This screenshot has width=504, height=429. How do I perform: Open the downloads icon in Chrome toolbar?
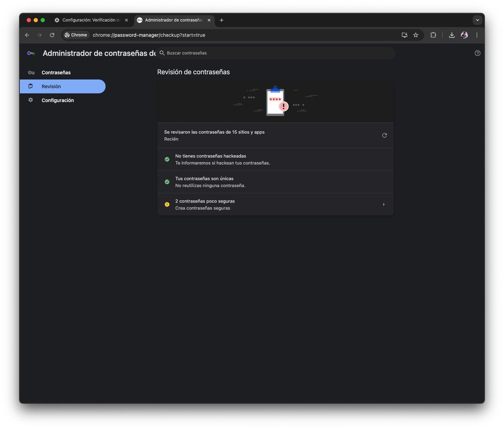click(451, 35)
